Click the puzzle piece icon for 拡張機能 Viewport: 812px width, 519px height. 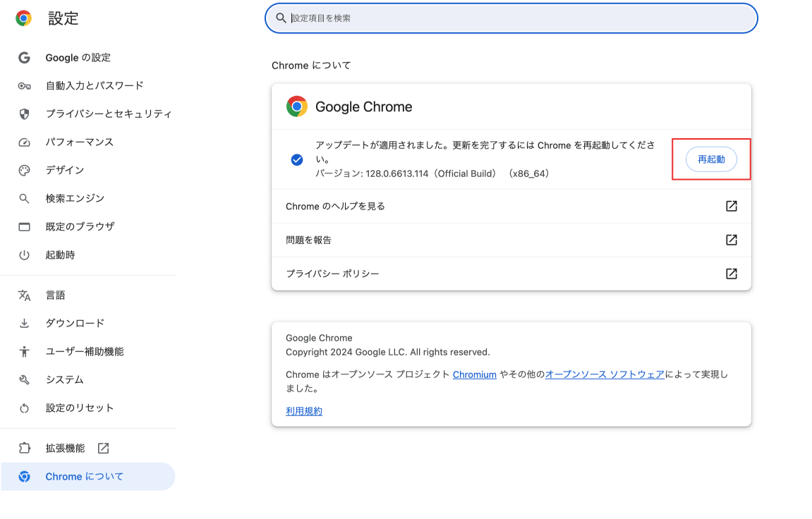pyautogui.click(x=24, y=448)
